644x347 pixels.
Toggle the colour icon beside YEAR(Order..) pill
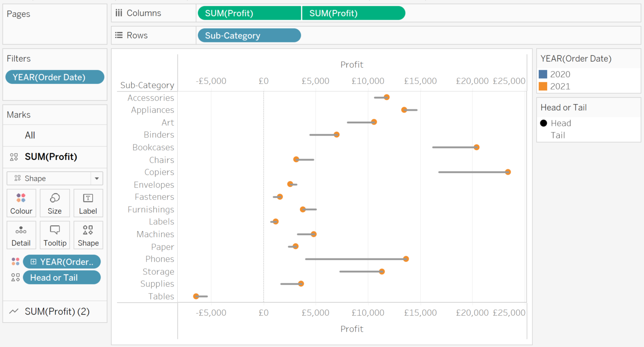pyautogui.click(x=16, y=261)
